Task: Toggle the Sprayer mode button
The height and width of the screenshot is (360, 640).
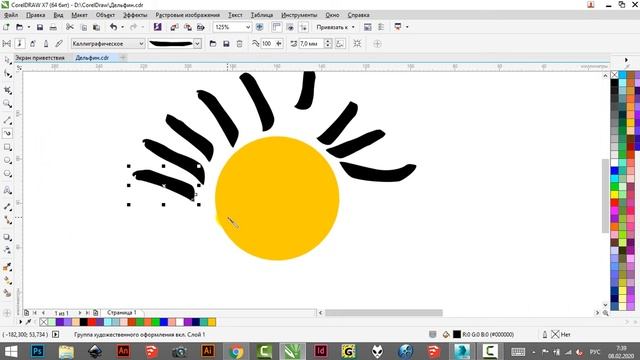Action: click(x=33, y=43)
